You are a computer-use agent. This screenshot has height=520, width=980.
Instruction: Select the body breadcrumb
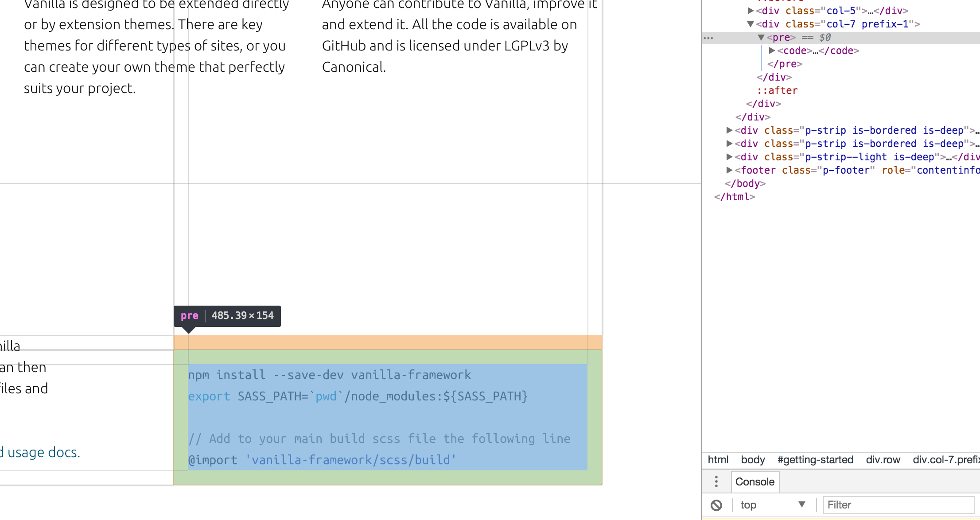(752, 460)
